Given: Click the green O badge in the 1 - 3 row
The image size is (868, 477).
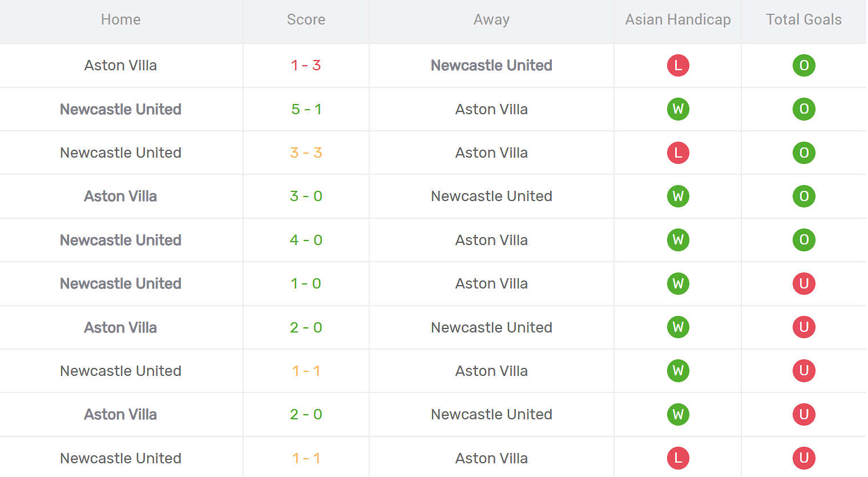Looking at the screenshot, I should [x=804, y=66].
